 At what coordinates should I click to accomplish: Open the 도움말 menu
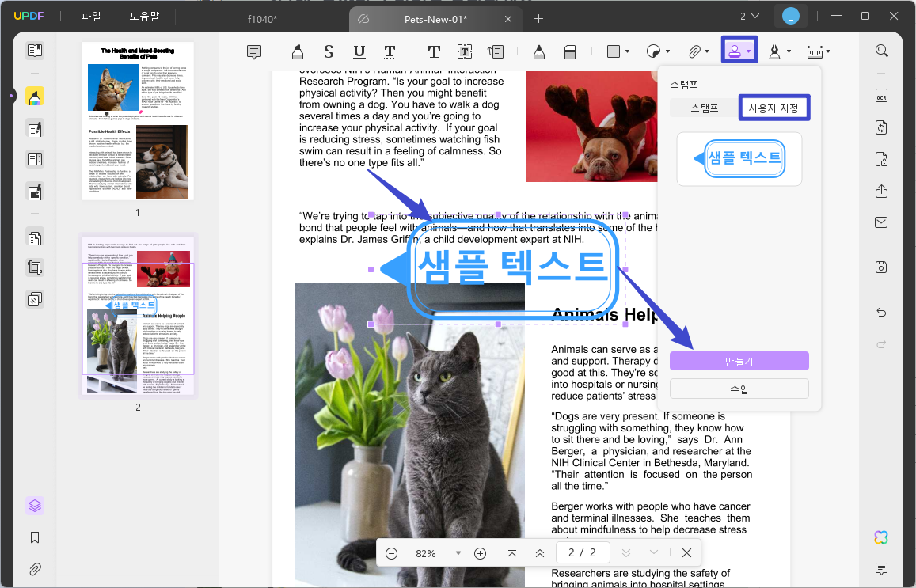[x=144, y=17]
